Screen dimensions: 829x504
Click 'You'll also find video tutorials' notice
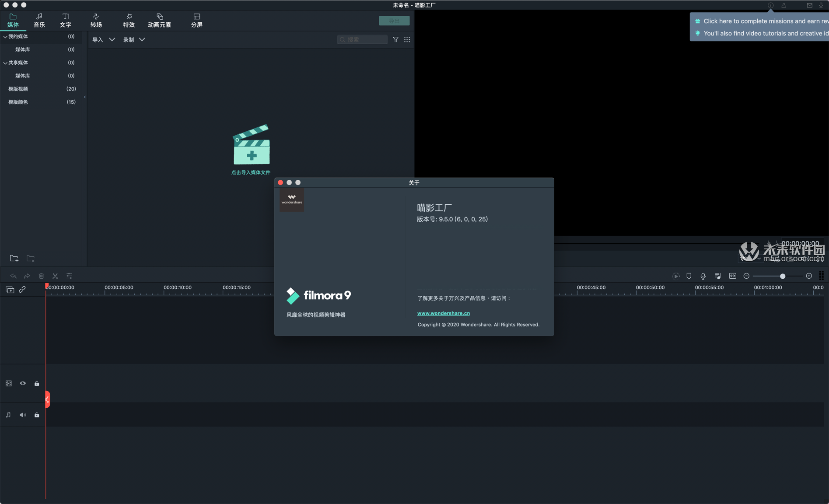pyautogui.click(x=766, y=33)
